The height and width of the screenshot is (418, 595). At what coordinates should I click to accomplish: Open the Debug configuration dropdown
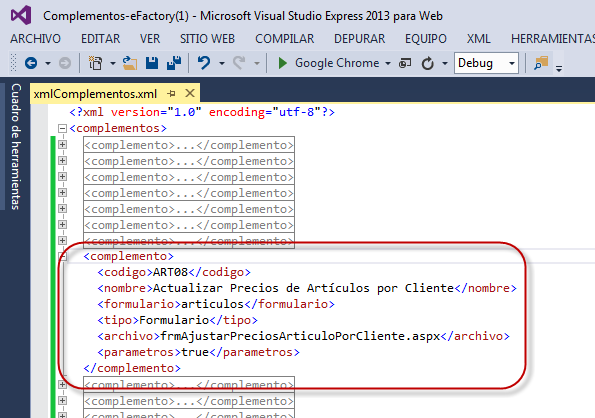coord(512,63)
